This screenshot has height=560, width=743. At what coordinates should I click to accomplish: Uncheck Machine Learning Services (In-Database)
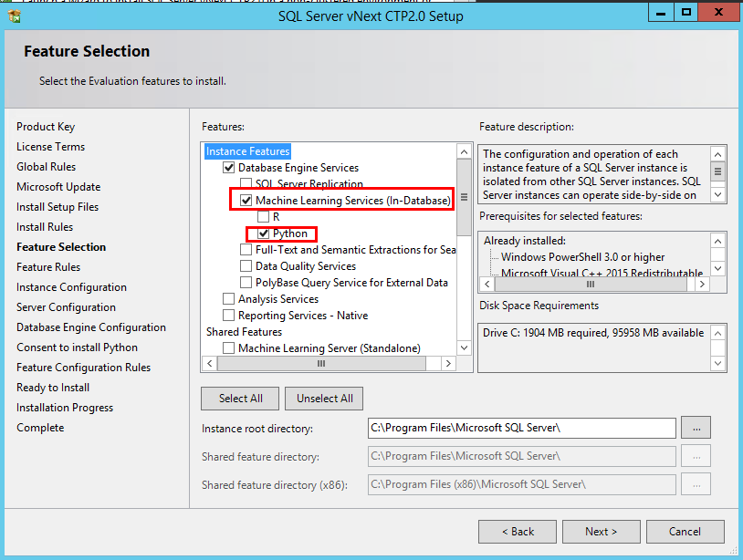click(246, 201)
